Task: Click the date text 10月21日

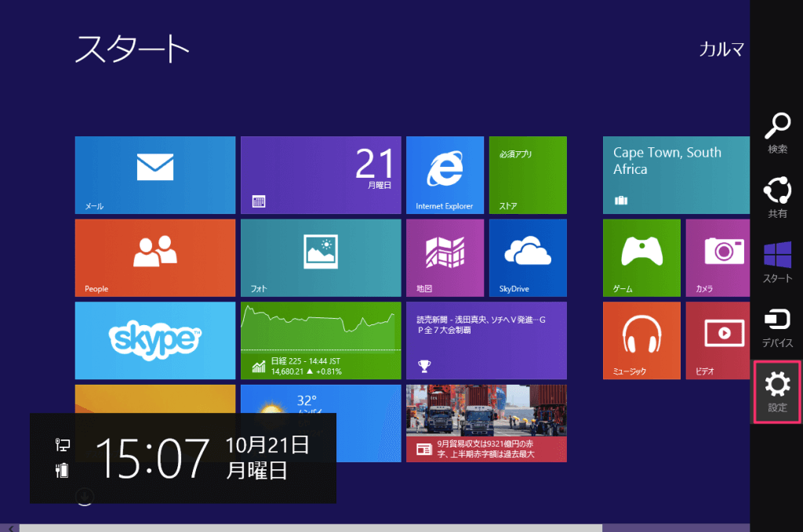Action: point(267,445)
